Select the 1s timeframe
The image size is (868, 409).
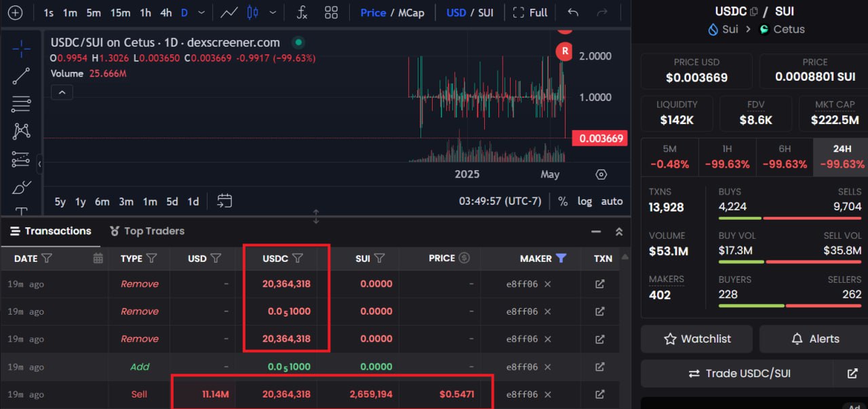[x=48, y=12]
